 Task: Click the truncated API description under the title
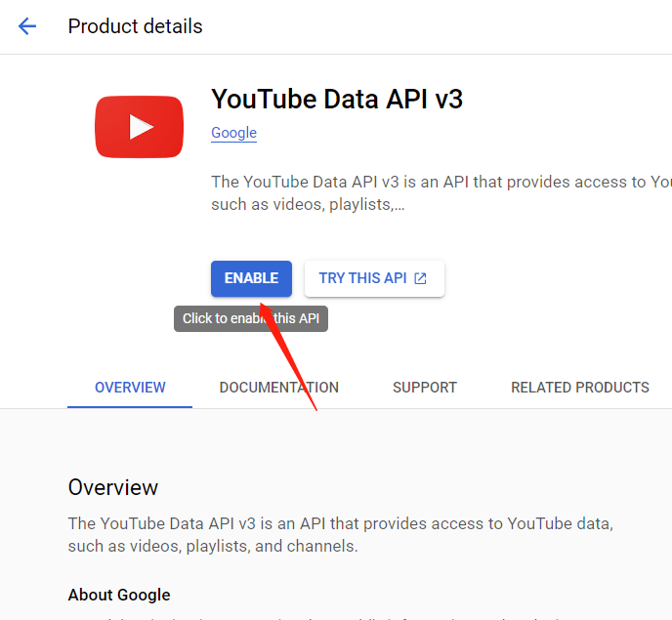[441, 193]
